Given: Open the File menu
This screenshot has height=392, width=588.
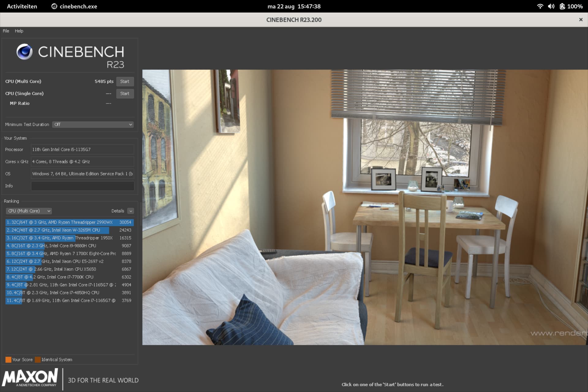Looking at the screenshot, I should (x=6, y=31).
